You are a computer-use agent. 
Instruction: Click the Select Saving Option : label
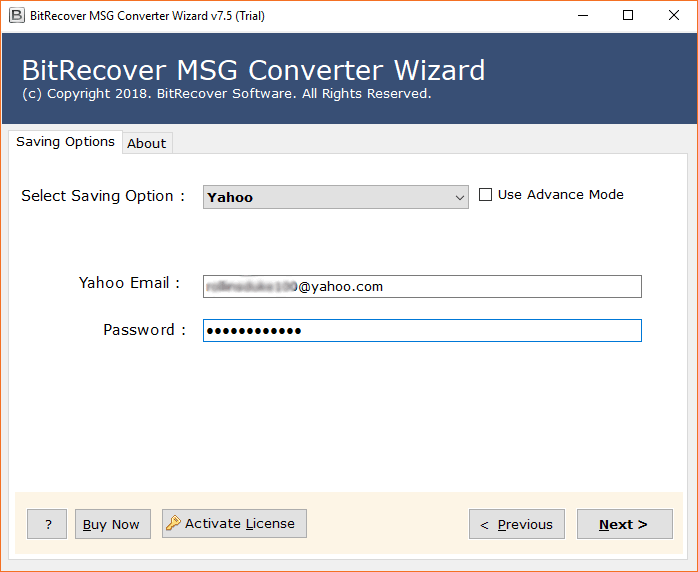click(x=103, y=196)
